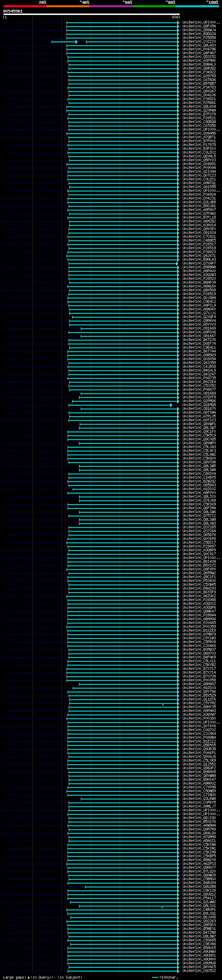Select hit label UniRef100_Q76J69
Screen dimensions: 222x980
point(199,500)
